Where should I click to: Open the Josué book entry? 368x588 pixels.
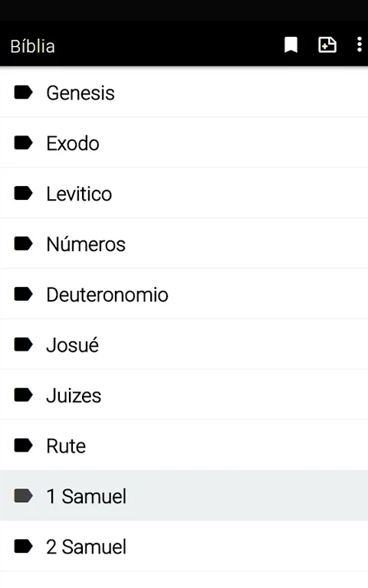coord(184,345)
